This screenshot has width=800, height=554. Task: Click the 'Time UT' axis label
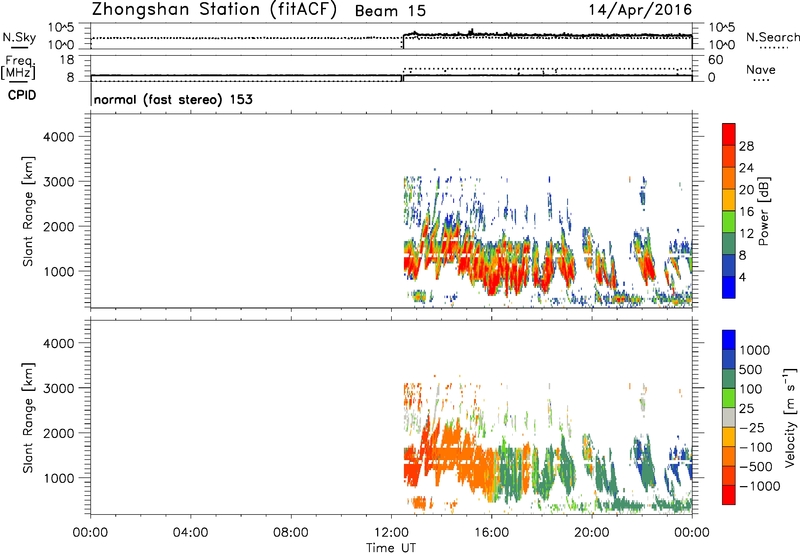click(x=391, y=548)
